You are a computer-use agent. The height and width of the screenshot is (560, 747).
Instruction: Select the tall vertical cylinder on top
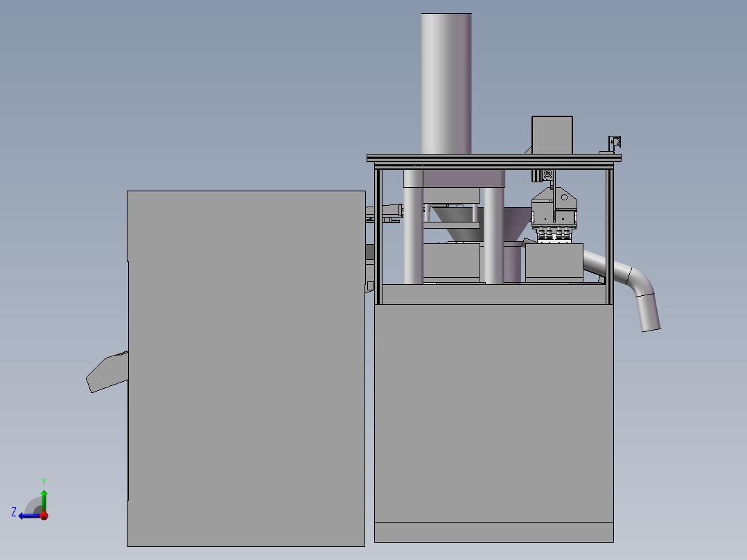(x=446, y=83)
